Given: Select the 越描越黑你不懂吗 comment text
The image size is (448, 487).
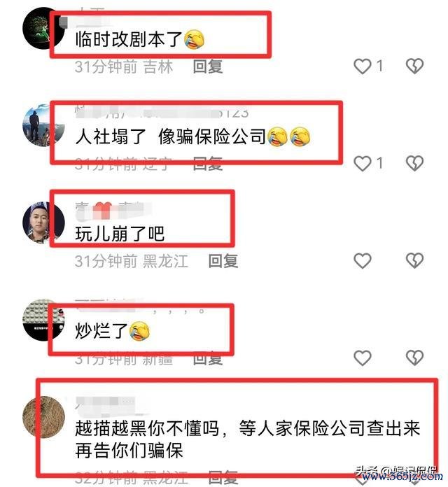Looking at the screenshot, I should [x=247, y=439].
